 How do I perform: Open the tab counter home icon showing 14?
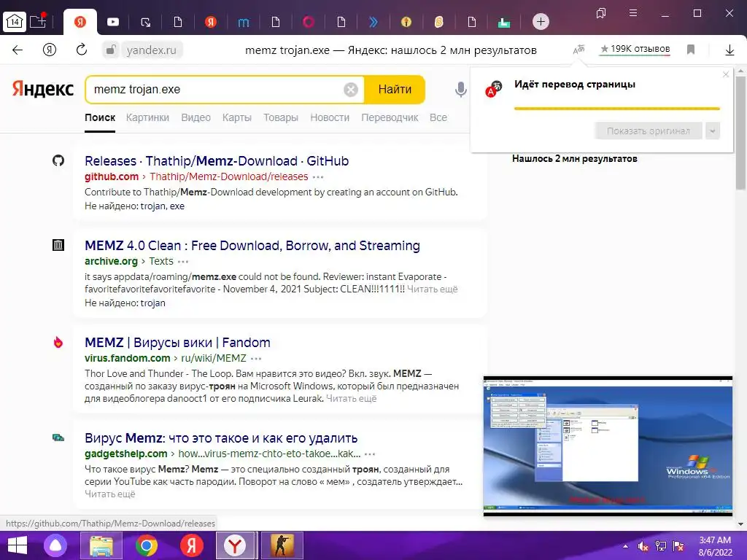15,22
